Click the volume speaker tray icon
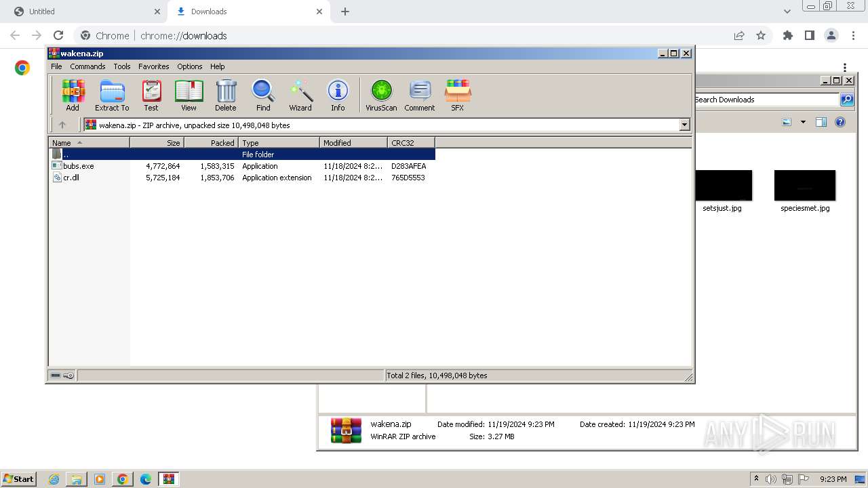The width and height of the screenshot is (868, 488). tap(771, 479)
